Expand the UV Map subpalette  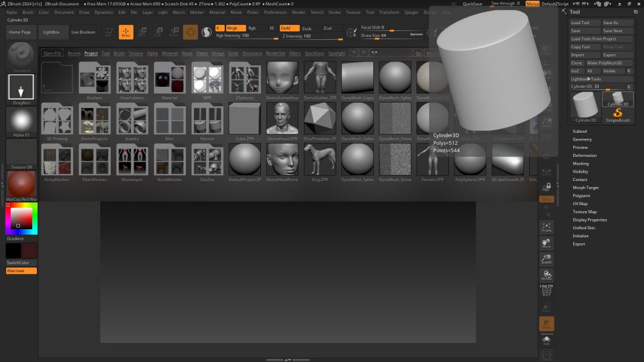coord(580,204)
